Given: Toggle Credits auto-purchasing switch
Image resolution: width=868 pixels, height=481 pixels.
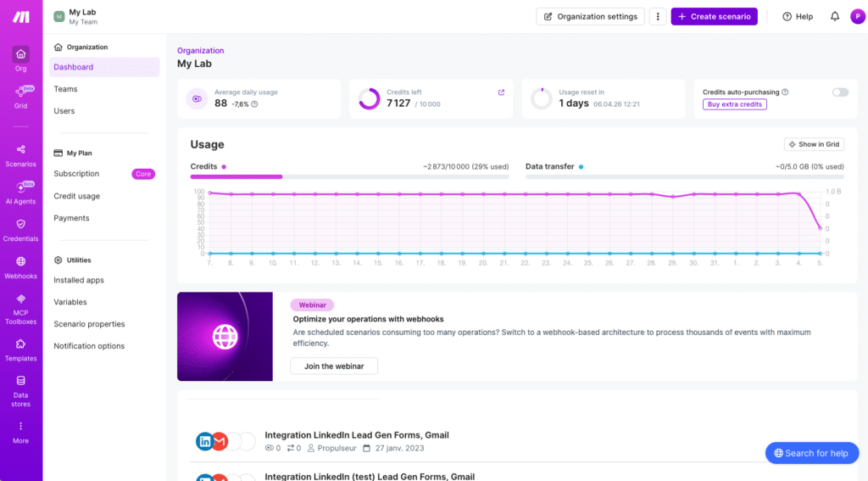Looking at the screenshot, I should 840,92.
